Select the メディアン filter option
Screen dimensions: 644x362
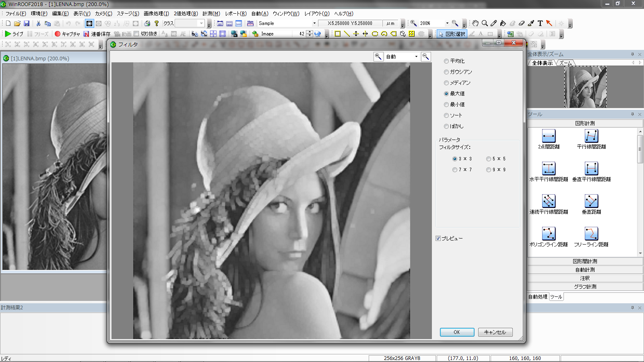(x=457, y=83)
